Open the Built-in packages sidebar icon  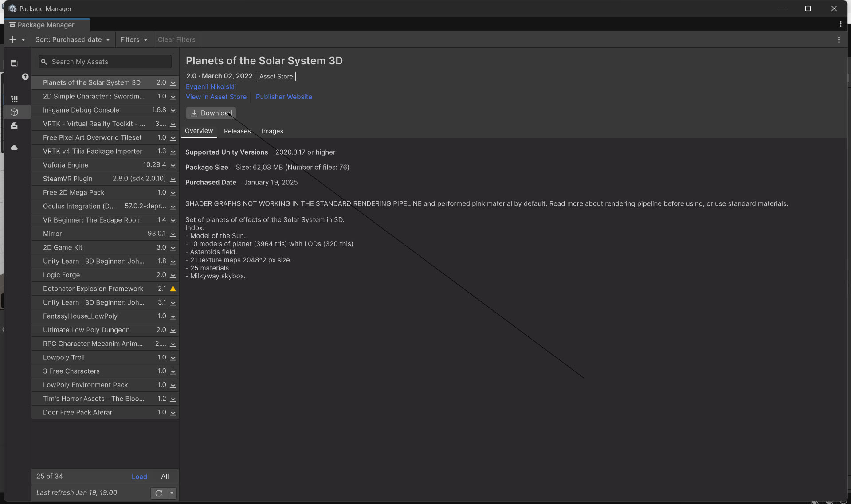coord(14,126)
